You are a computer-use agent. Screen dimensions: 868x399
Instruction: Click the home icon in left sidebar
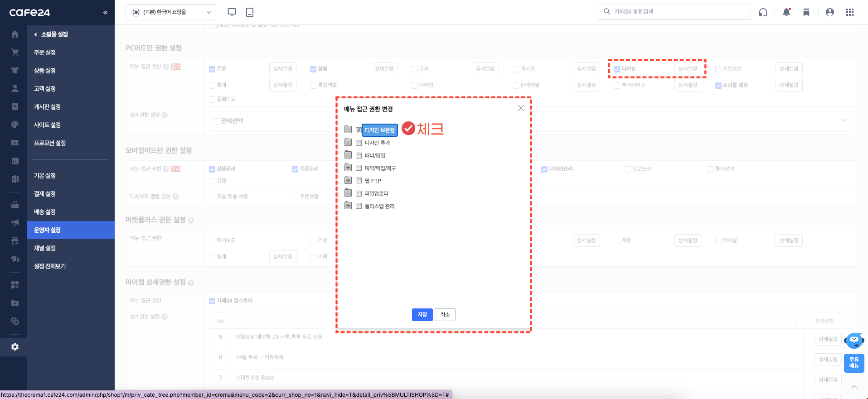pos(15,34)
